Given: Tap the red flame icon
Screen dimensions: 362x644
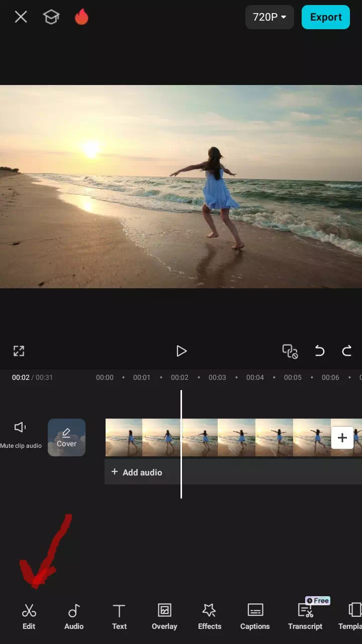Looking at the screenshot, I should coord(81,17).
